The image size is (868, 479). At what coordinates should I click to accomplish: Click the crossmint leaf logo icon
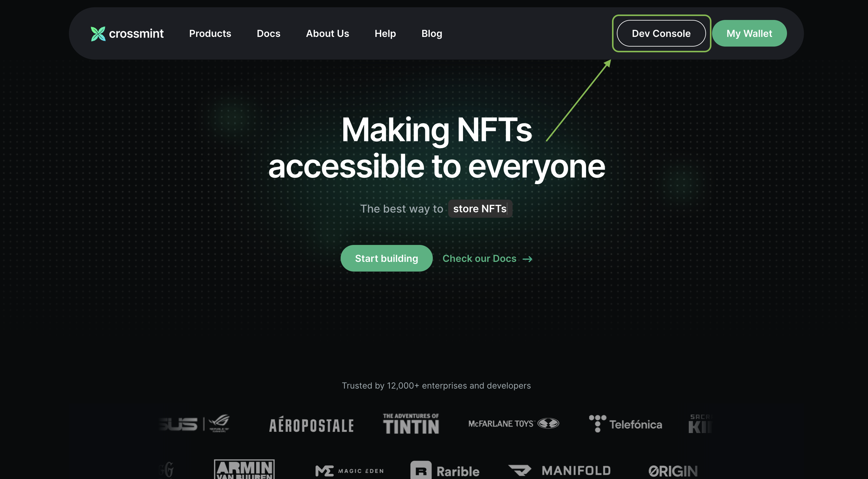coord(98,34)
